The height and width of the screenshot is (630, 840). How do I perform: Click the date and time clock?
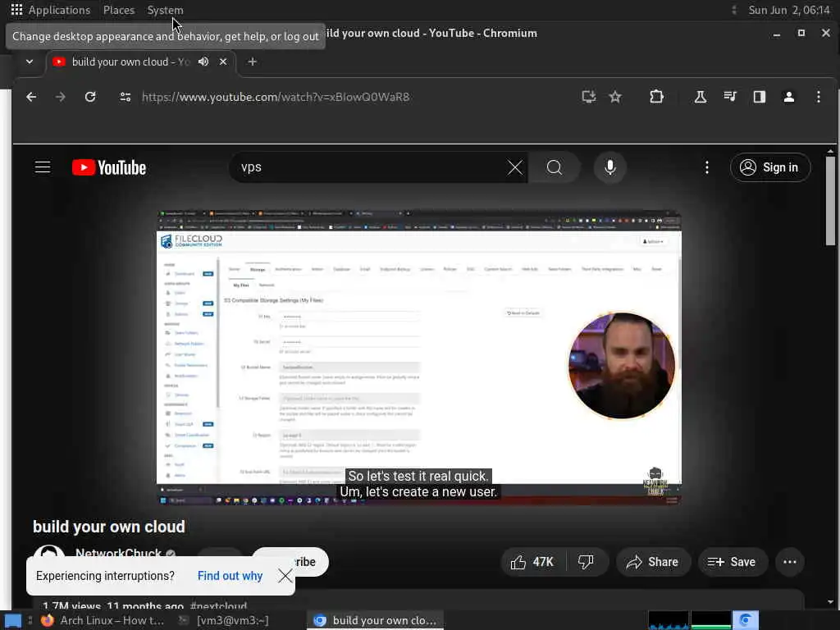[788, 10]
